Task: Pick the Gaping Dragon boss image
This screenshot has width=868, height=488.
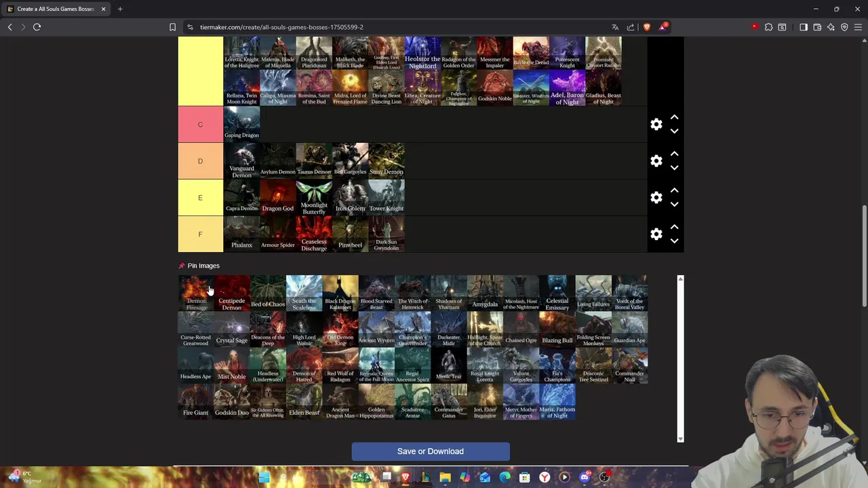Action: [x=241, y=124]
